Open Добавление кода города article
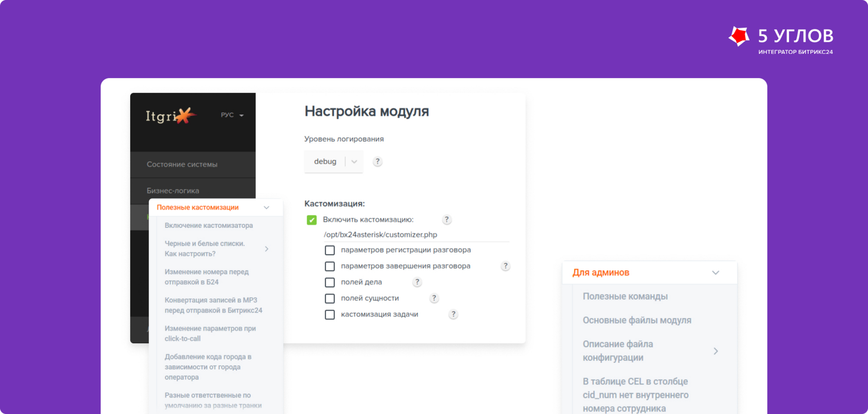This screenshot has width=868, height=414. pyautogui.click(x=208, y=367)
